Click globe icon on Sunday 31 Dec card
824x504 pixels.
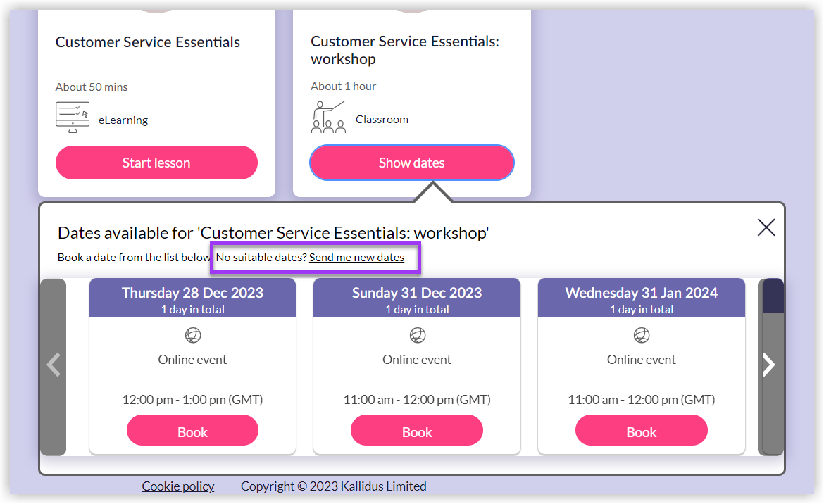pos(417,335)
